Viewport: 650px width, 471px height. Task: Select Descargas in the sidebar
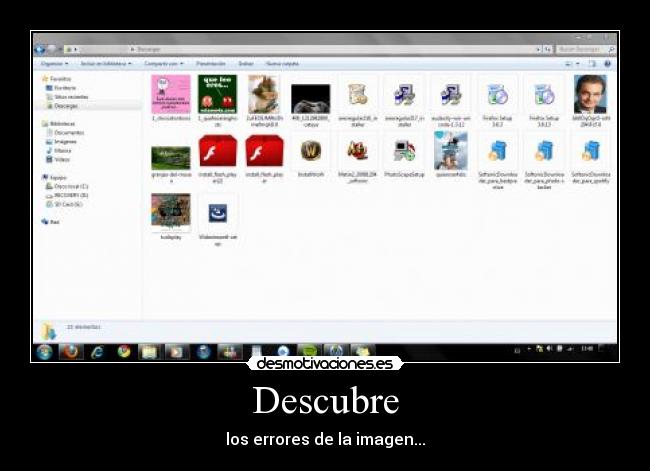62,106
